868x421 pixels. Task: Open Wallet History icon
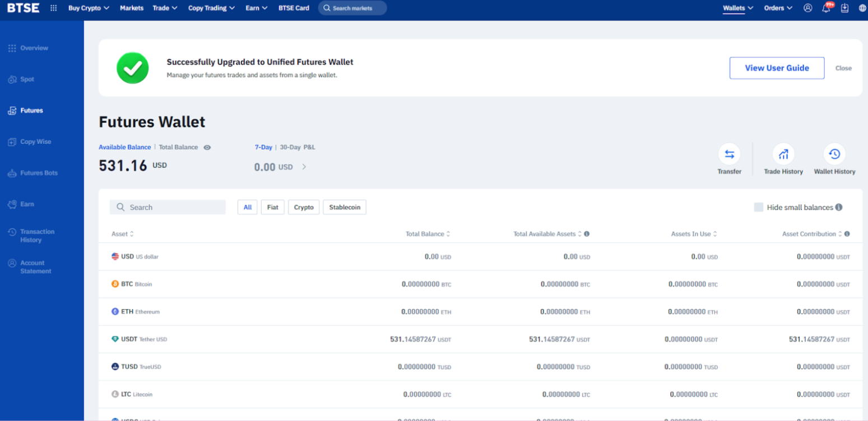pos(834,155)
